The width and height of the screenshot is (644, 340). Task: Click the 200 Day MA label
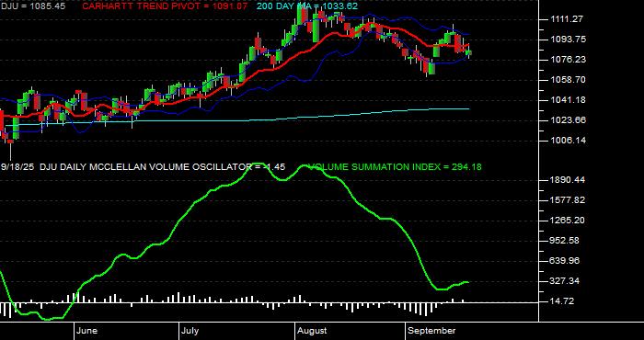click(x=307, y=6)
